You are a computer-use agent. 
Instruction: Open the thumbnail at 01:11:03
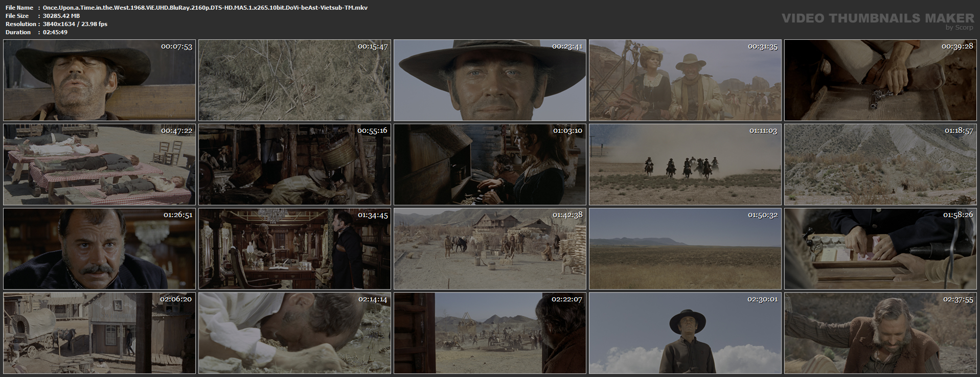tap(685, 164)
